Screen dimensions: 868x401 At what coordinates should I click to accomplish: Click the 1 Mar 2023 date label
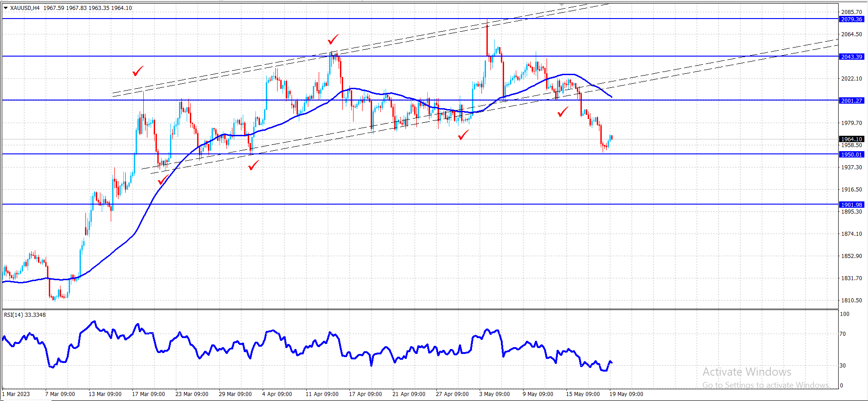tap(16, 394)
